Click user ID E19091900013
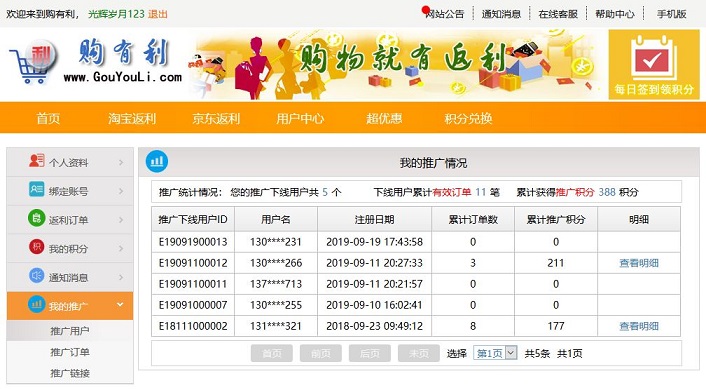This screenshot has width=706, height=390. pyautogui.click(x=193, y=242)
